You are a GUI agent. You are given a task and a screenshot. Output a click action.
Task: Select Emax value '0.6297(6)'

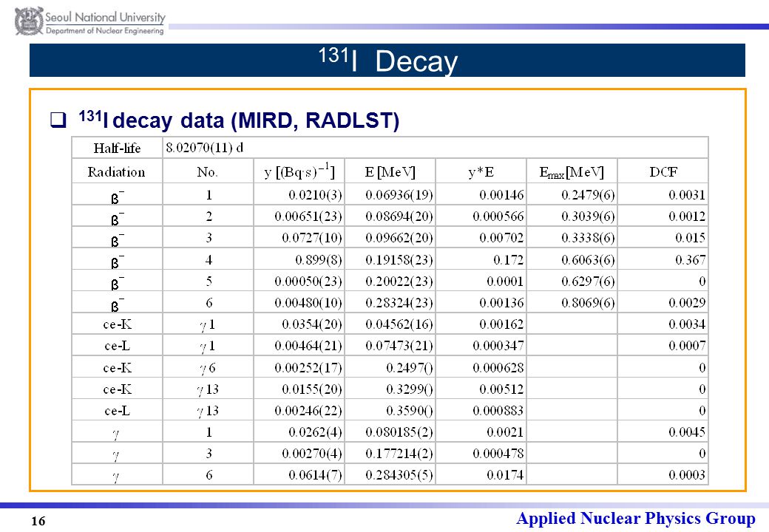pos(588,282)
